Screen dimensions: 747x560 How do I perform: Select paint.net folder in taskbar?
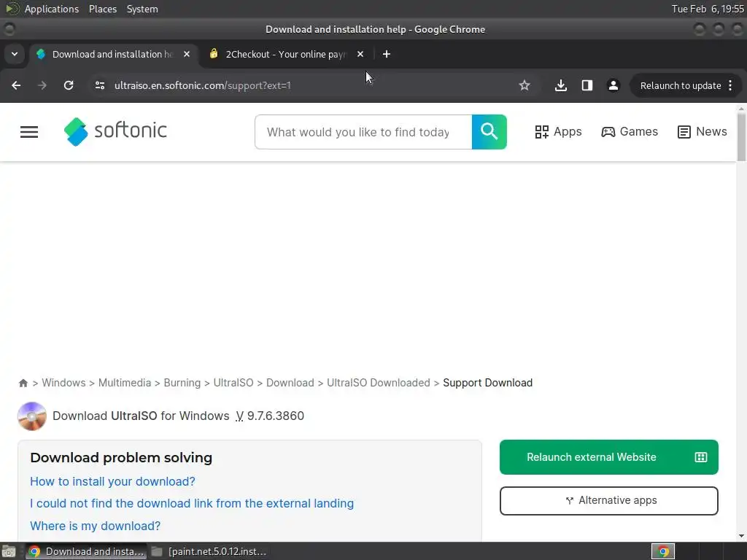point(209,551)
